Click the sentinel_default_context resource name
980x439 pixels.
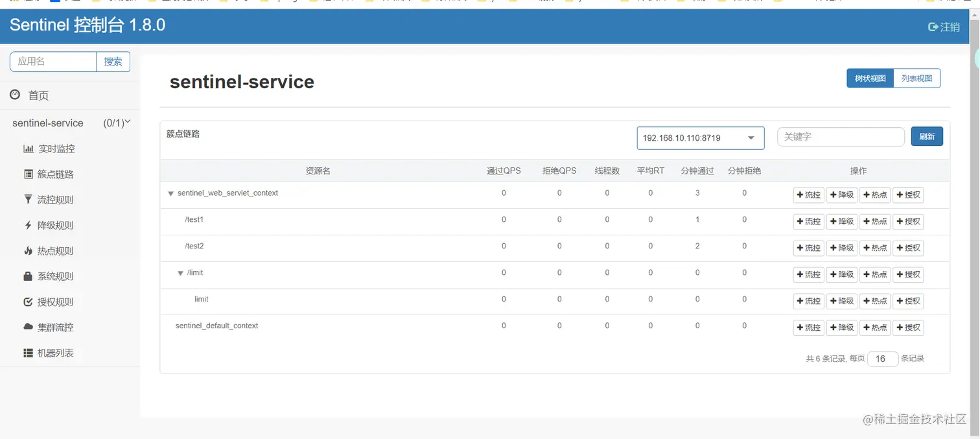[x=216, y=326]
